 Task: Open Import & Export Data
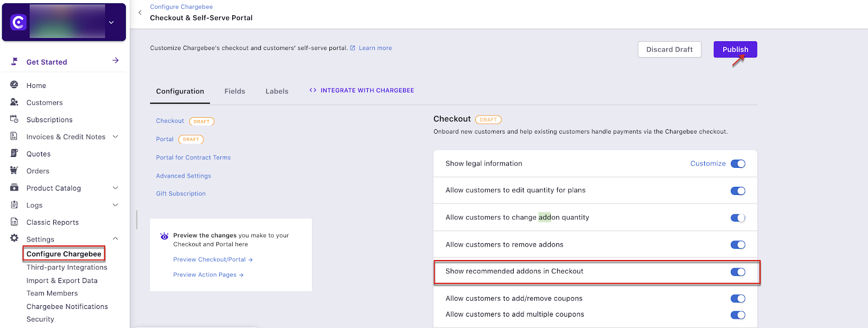tap(62, 281)
